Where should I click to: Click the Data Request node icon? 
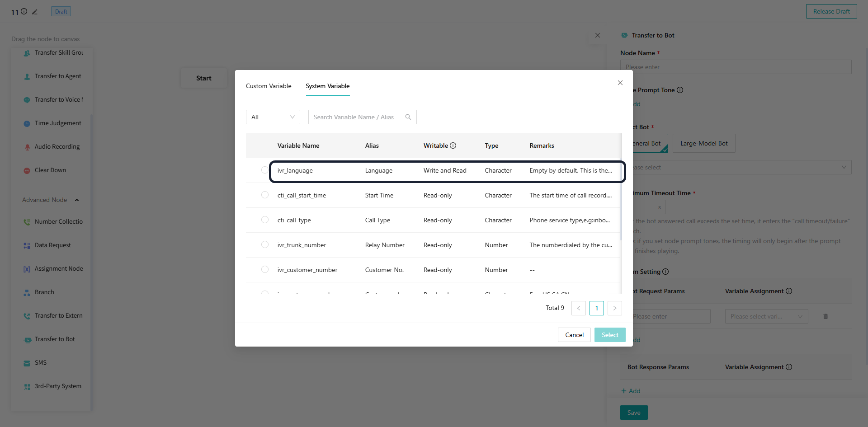pyautogui.click(x=27, y=245)
